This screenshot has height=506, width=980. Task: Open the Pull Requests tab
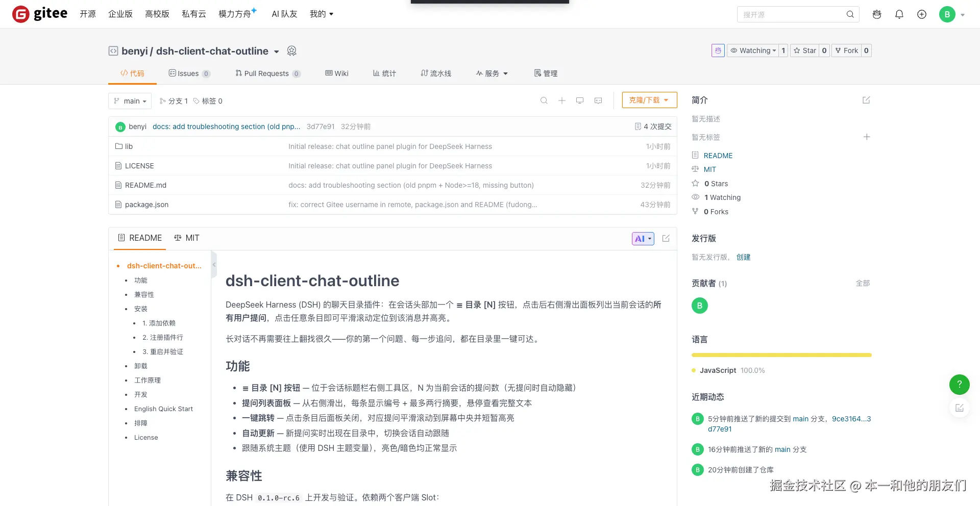(x=268, y=73)
